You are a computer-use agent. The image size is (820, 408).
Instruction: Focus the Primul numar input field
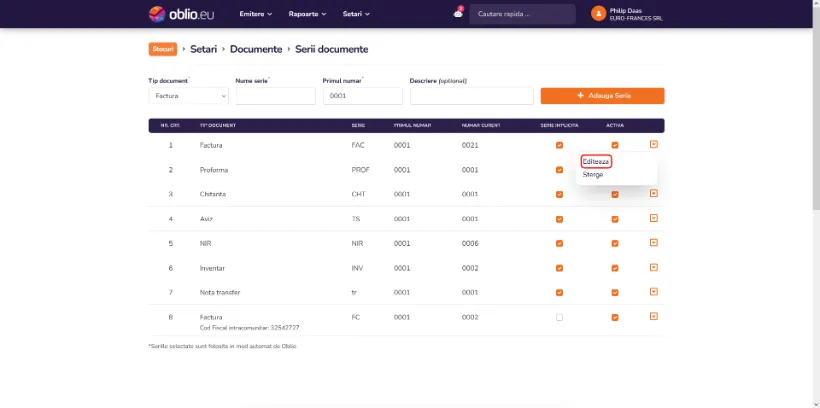point(363,96)
